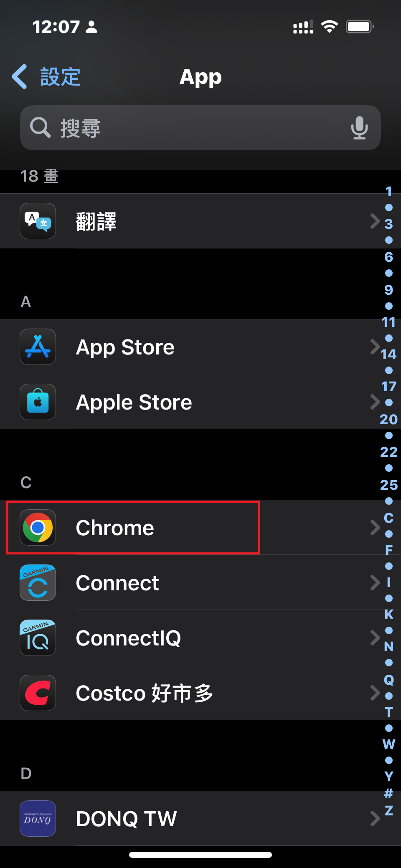Tap the Garmin Connect icon
401x868 pixels.
(x=38, y=582)
